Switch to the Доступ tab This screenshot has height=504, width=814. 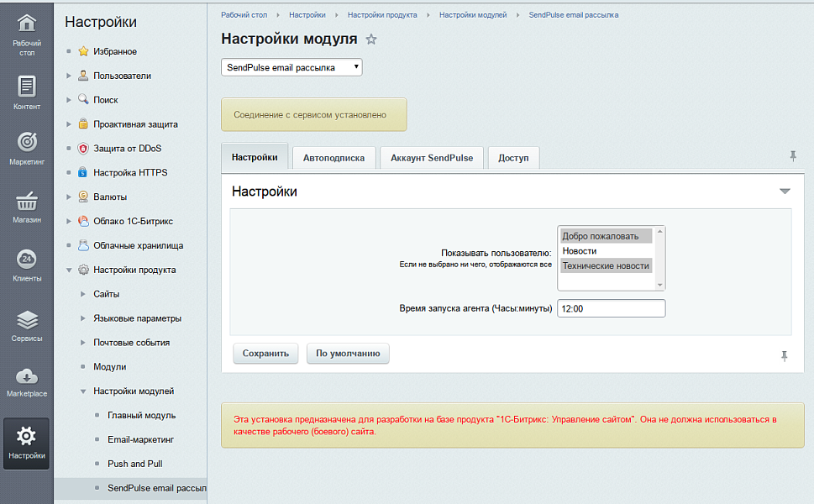[513, 158]
